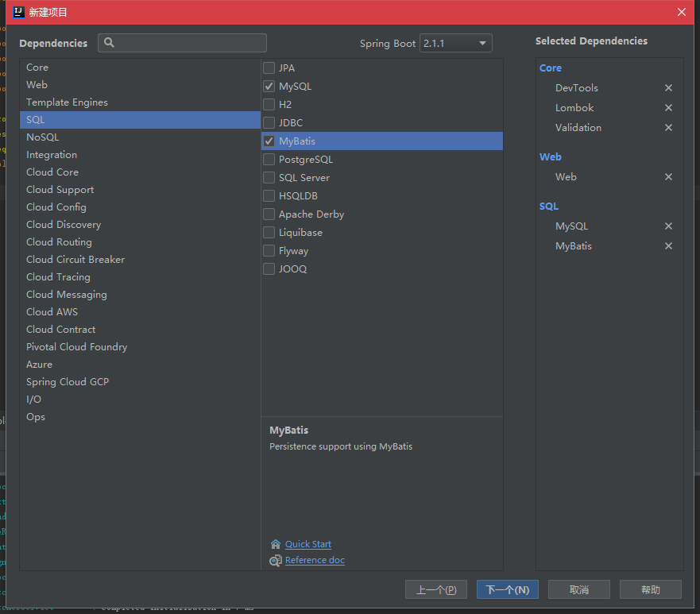
Task: Check the H2 database option
Action: point(269,104)
